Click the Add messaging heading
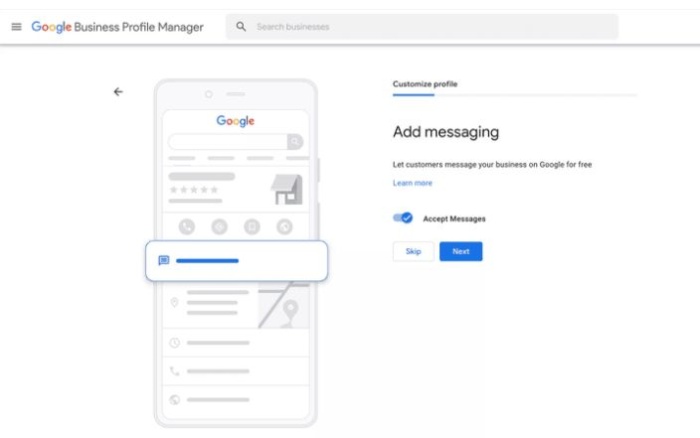 [x=446, y=132]
